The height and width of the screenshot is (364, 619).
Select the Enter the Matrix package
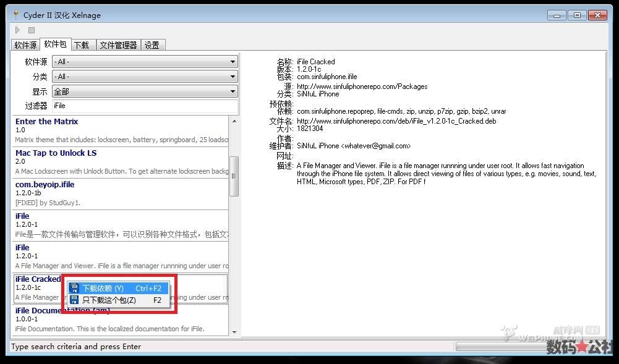tap(121, 131)
